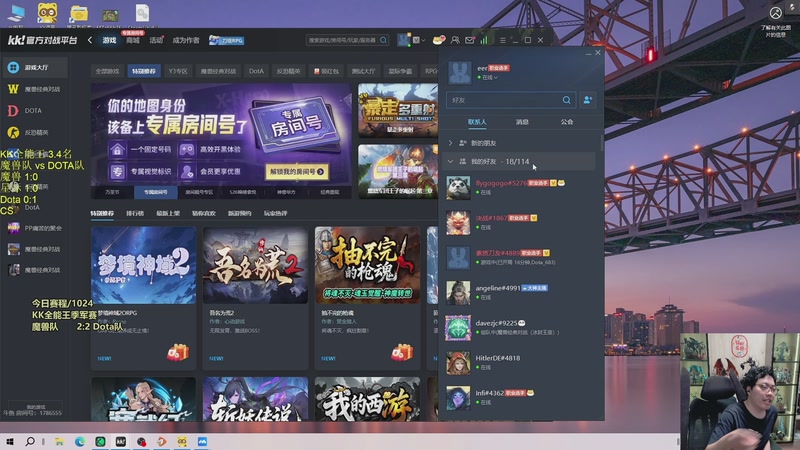Select the 万圣节 banner slide tab
Image resolution: width=800 pixels, height=450 pixels.
click(x=112, y=192)
